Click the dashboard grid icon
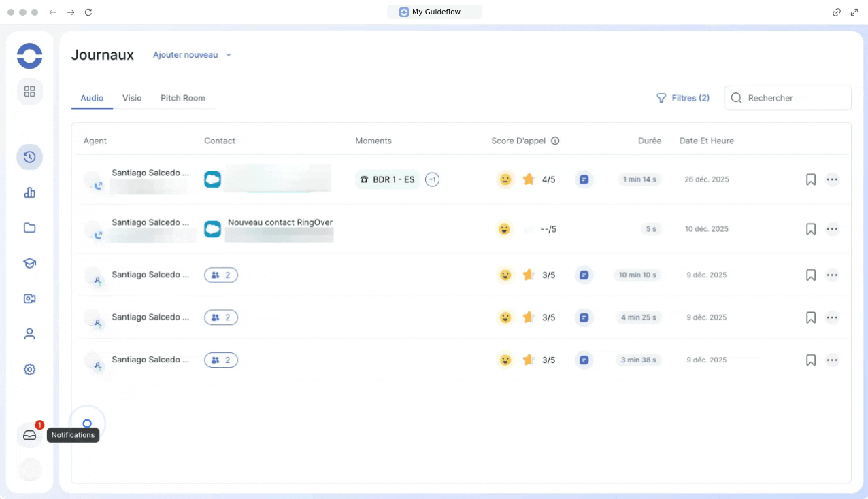The image size is (868, 499). coord(29,91)
